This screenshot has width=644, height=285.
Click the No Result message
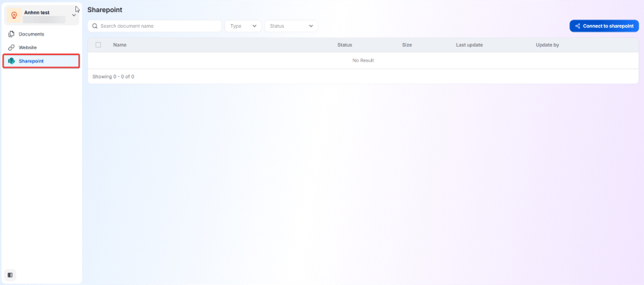pyautogui.click(x=363, y=60)
